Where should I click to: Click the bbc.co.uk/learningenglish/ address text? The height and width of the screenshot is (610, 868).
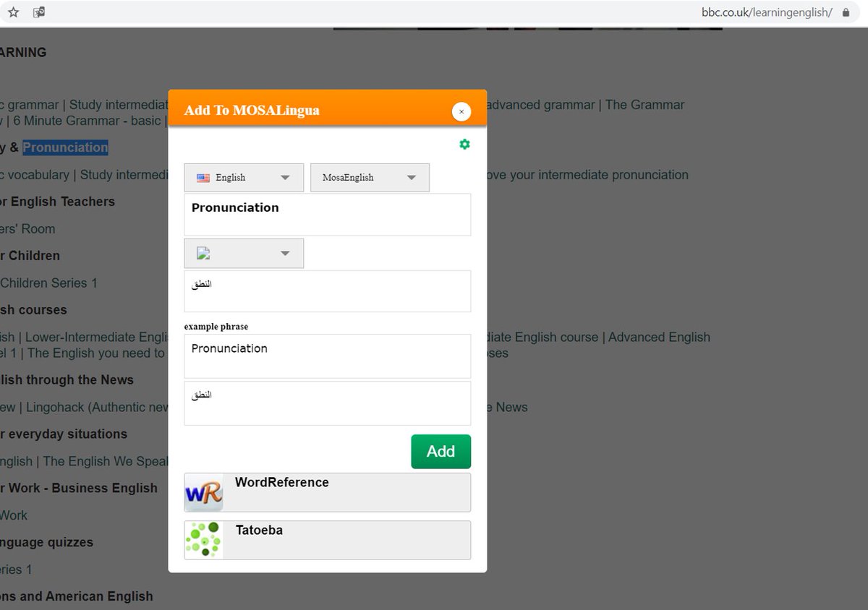(x=767, y=12)
